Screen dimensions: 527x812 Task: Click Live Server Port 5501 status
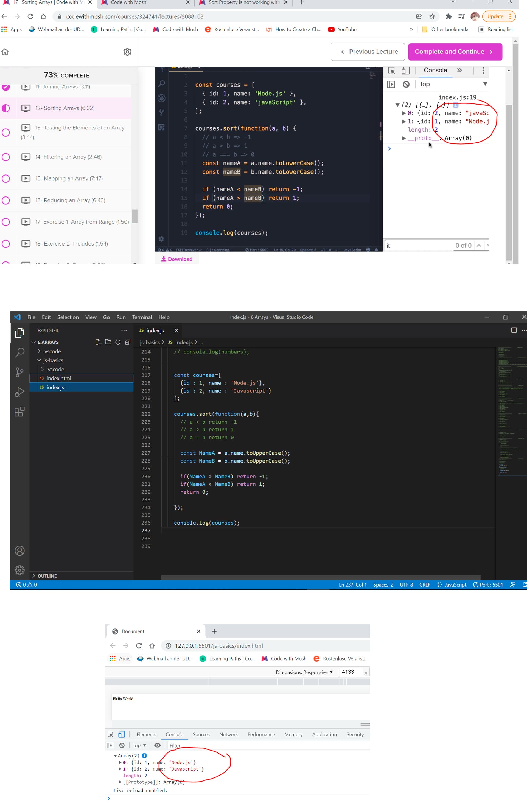click(x=488, y=584)
